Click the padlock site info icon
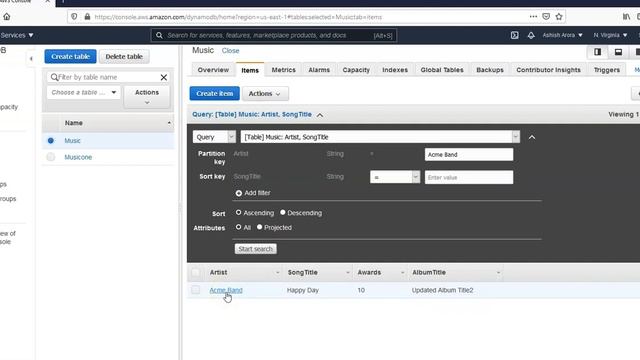Viewport: 640px width, 360px height. click(87, 17)
